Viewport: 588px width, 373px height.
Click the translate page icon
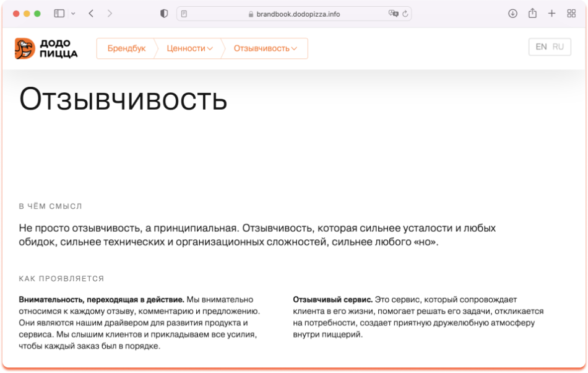392,14
